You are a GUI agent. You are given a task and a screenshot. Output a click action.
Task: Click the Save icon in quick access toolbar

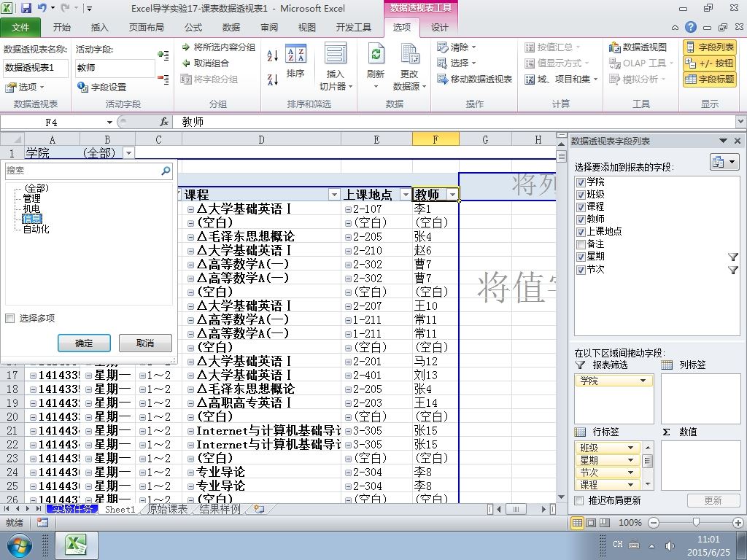26,8
